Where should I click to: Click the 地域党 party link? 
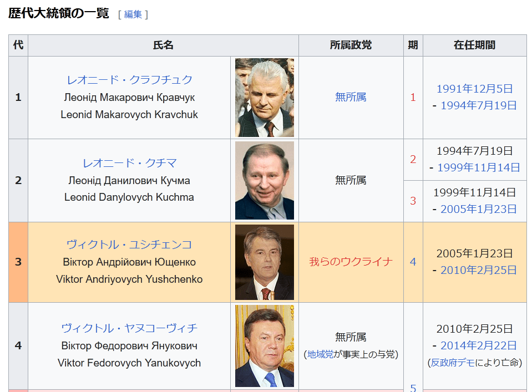point(320,354)
